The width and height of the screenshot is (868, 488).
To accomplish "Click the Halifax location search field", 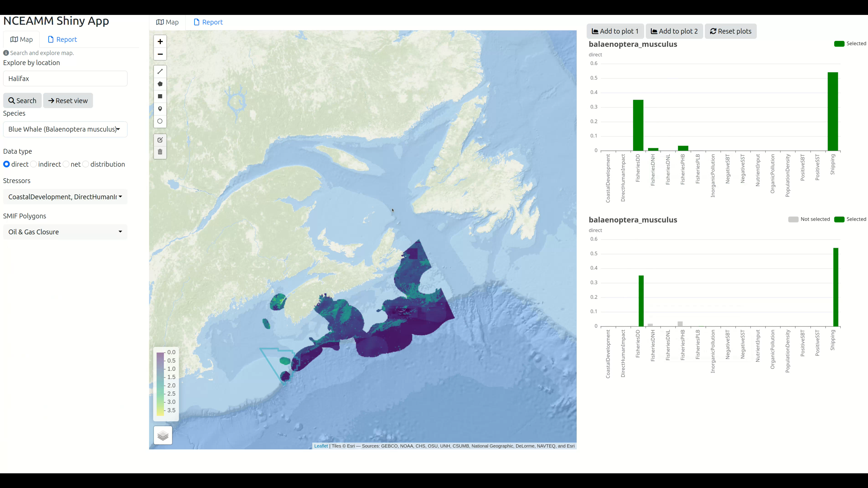I will (x=65, y=78).
